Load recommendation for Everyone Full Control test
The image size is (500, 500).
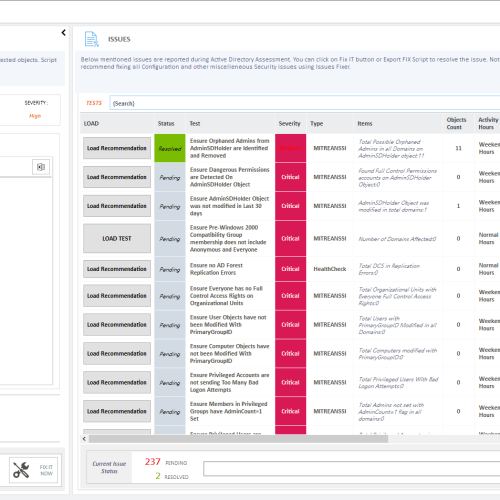pos(117,296)
